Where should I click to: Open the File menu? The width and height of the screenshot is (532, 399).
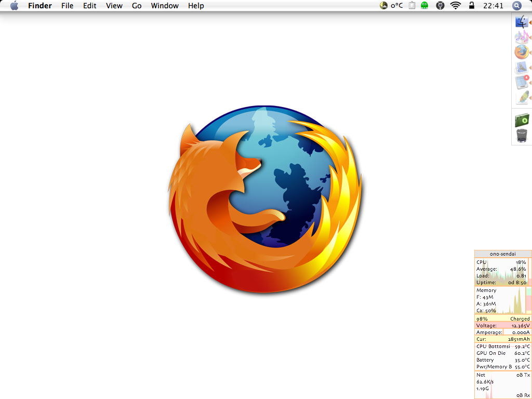click(x=67, y=6)
